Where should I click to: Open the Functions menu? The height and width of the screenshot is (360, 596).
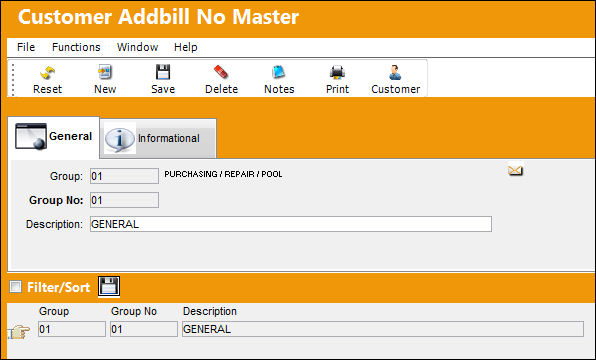[76, 47]
